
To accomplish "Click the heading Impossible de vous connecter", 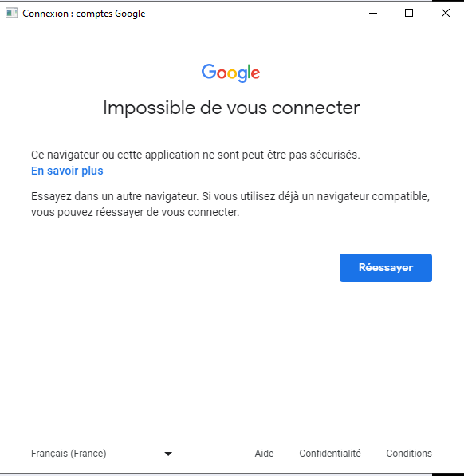I will click(231, 108).
